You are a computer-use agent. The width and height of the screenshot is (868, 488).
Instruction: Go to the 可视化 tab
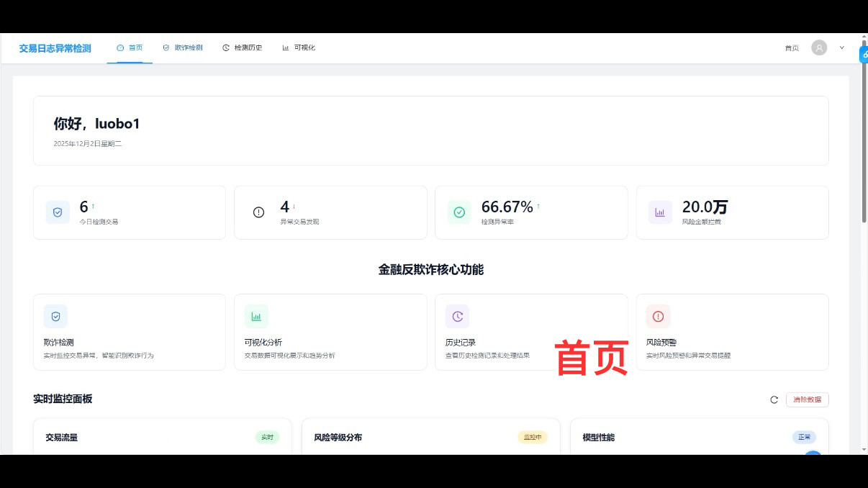299,48
